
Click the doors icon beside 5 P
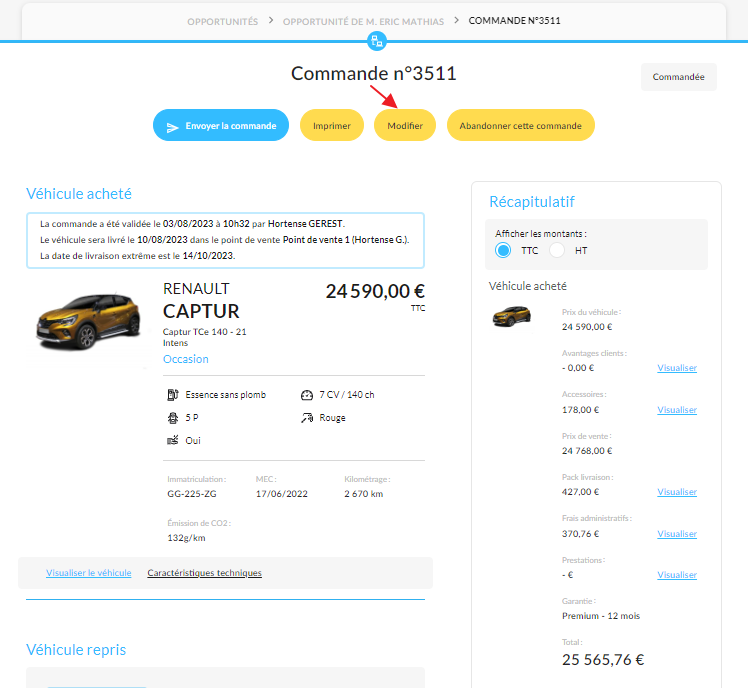pyautogui.click(x=173, y=418)
